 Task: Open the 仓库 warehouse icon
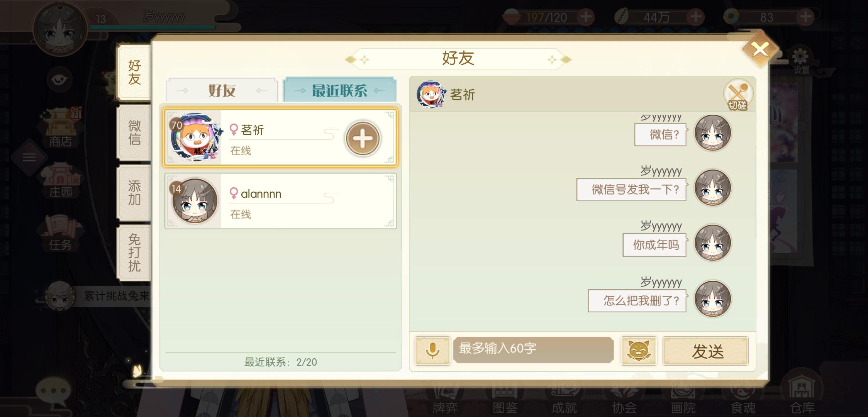click(802, 395)
